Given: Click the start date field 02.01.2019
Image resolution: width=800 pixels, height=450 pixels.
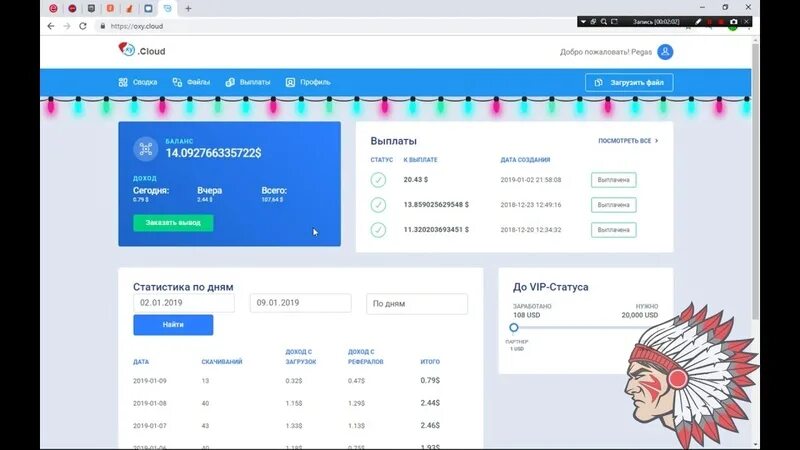Looking at the screenshot, I should 184,303.
